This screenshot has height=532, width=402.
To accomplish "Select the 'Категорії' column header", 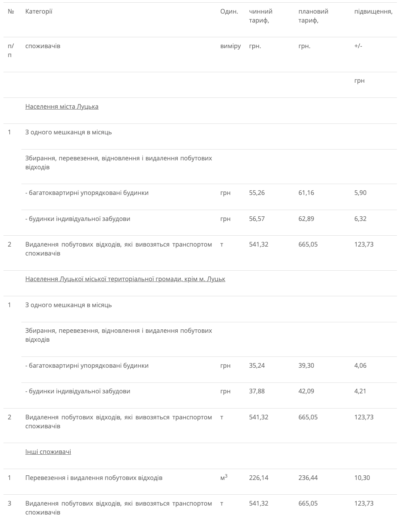I will [39, 11].
